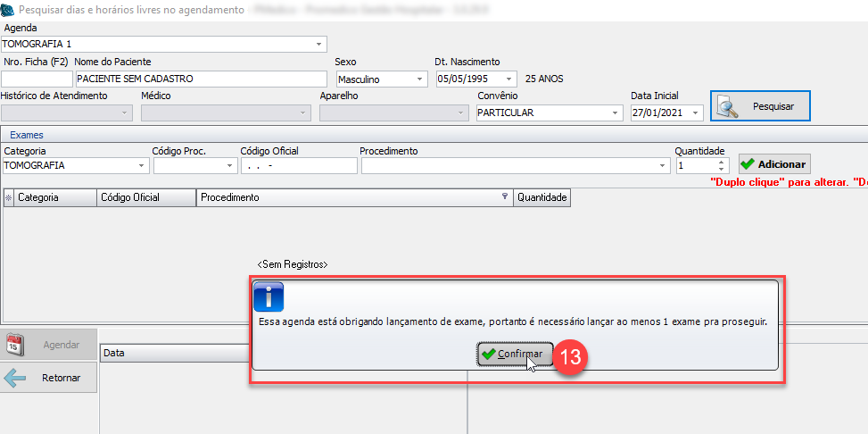
Task: Click the Retornar back arrow icon
Action: click(x=15, y=378)
